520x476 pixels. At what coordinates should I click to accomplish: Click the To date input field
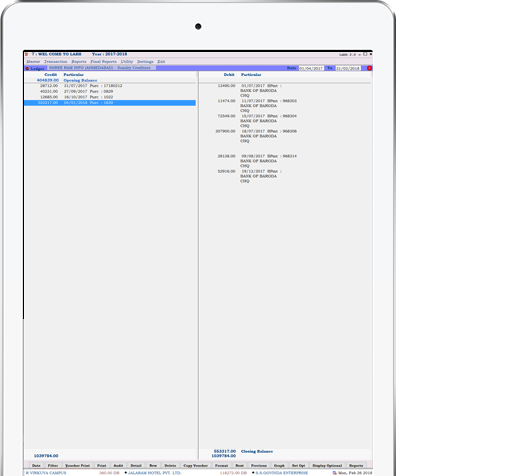[x=348, y=68]
